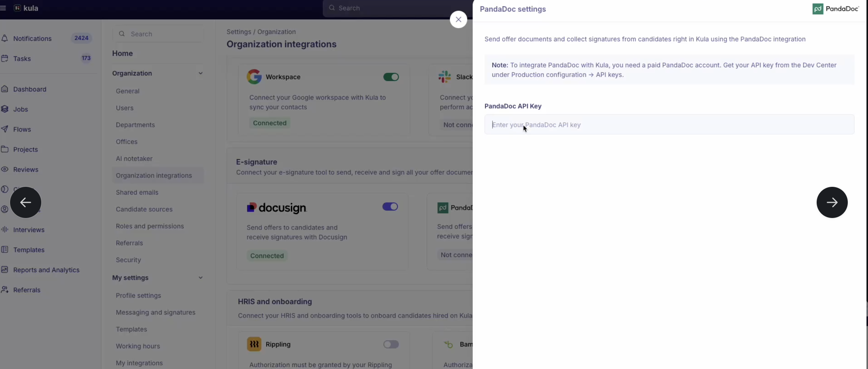Click the Connected status under Docusign
868x369 pixels.
tap(267, 256)
